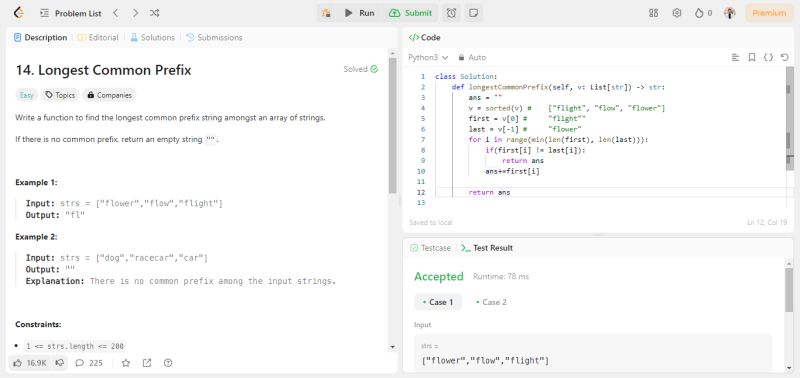800x378 pixels.
Task: Switch to the Editorial tab
Action: (98, 37)
